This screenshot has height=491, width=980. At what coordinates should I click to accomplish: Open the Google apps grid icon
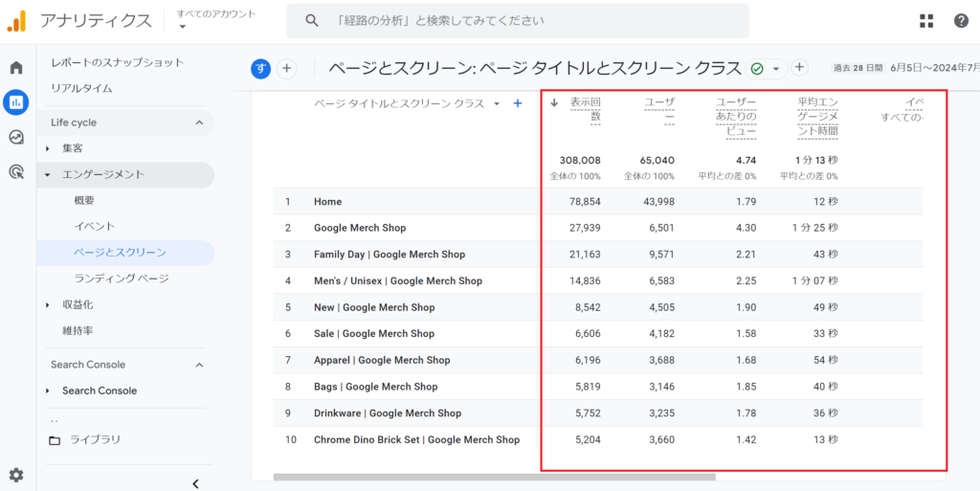tap(926, 21)
